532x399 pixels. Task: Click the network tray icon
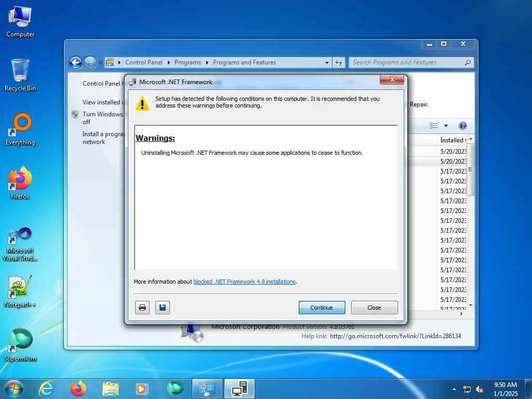tap(467, 390)
